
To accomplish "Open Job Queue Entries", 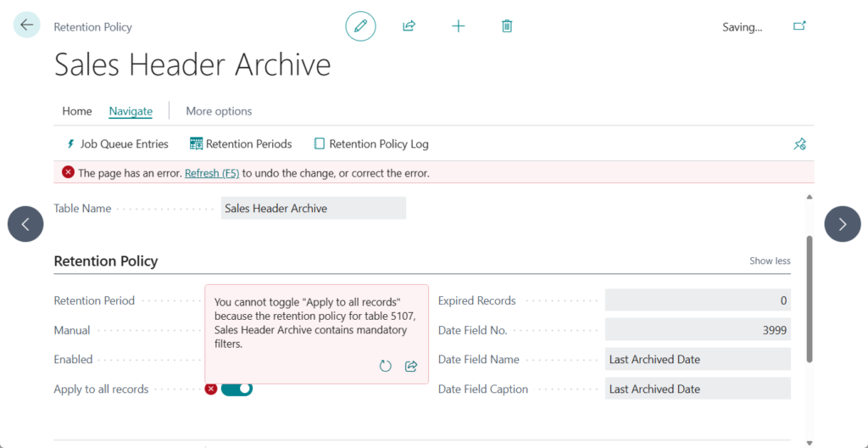I will point(117,144).
